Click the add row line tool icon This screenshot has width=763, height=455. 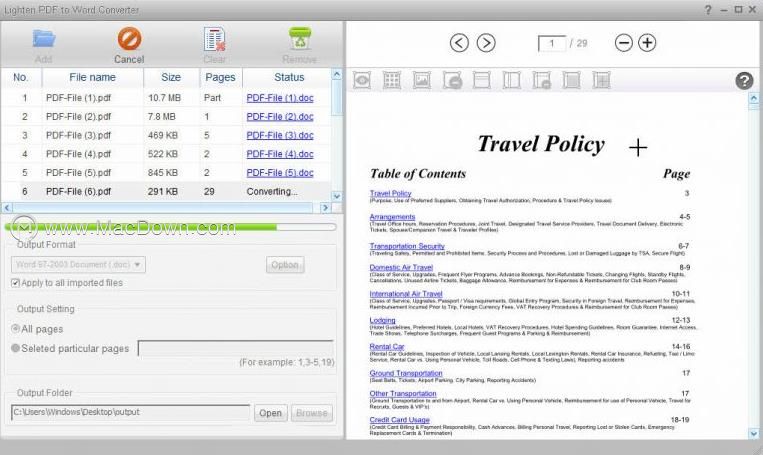482,80
